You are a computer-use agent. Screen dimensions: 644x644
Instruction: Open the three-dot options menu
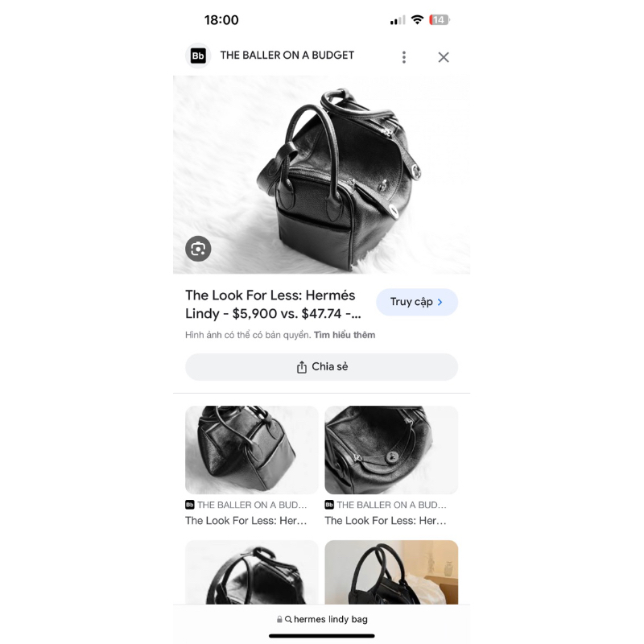point(404,57)
